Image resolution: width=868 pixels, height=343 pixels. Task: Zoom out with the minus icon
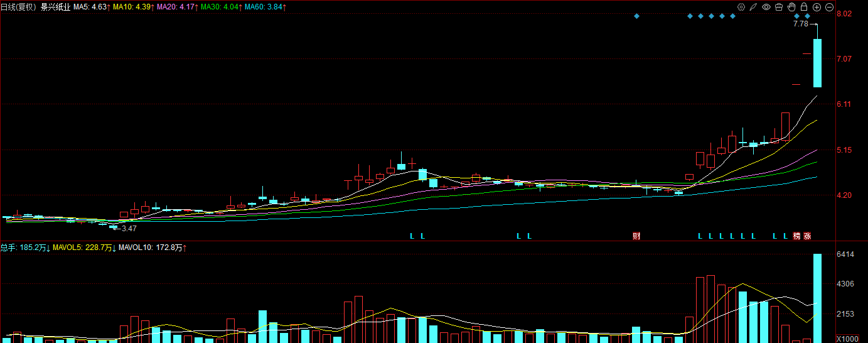829,7
